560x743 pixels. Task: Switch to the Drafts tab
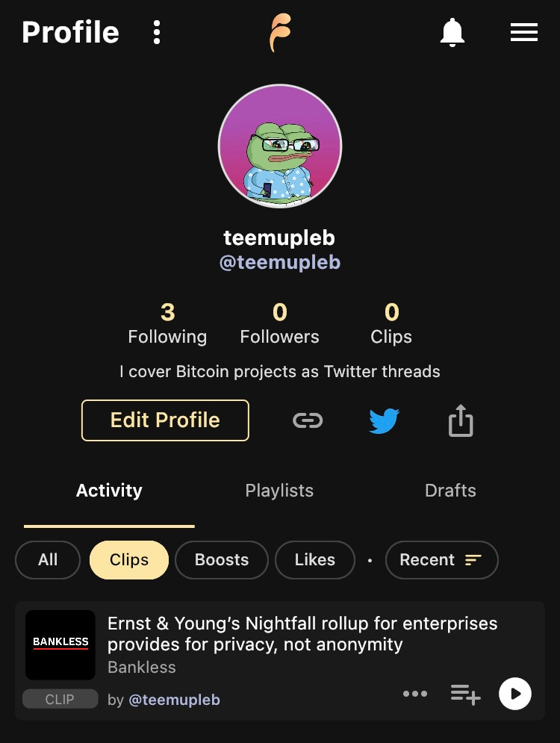point(450,491)
